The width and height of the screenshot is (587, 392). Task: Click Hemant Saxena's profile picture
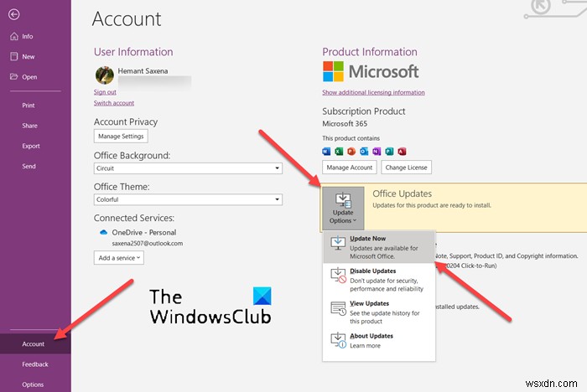point(105,75)
